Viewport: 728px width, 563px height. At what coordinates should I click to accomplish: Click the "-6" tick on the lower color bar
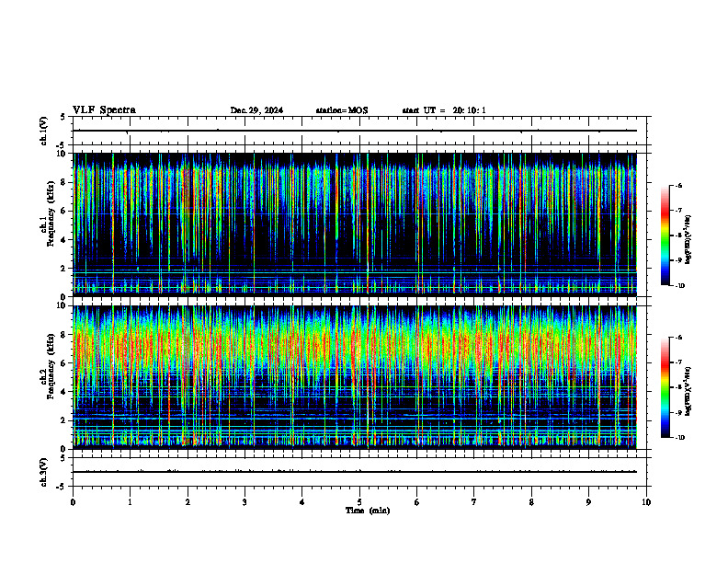pyautogui.click(x=678, y=338)
